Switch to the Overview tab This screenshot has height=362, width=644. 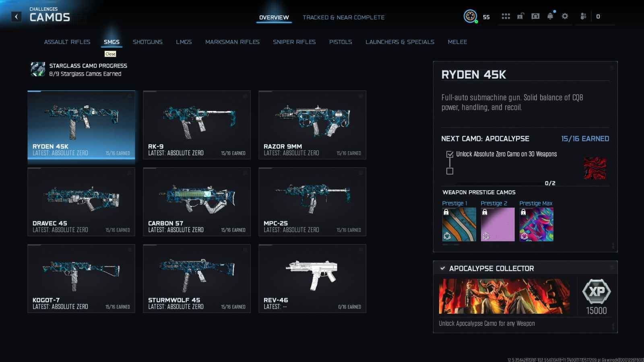coord(274,17)
